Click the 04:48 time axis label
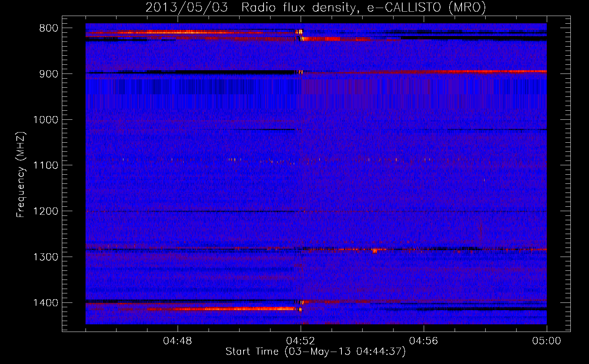This screenshot has width=589, height=364. pos(178,341)
